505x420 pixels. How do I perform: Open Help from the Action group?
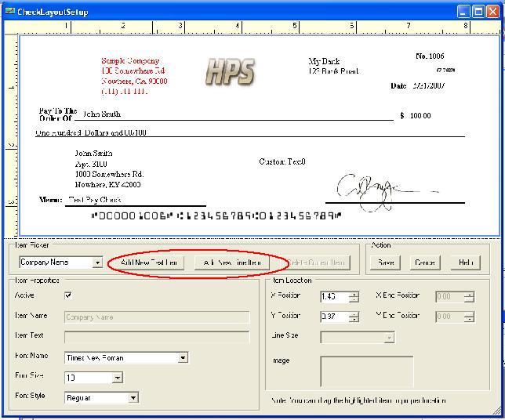click(x=465, y=262)
